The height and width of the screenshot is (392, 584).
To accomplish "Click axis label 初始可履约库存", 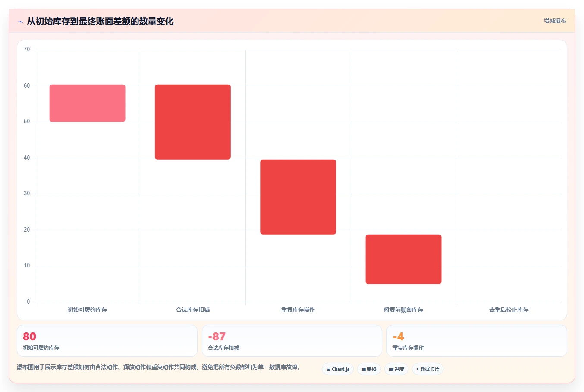I will (87, 310).
